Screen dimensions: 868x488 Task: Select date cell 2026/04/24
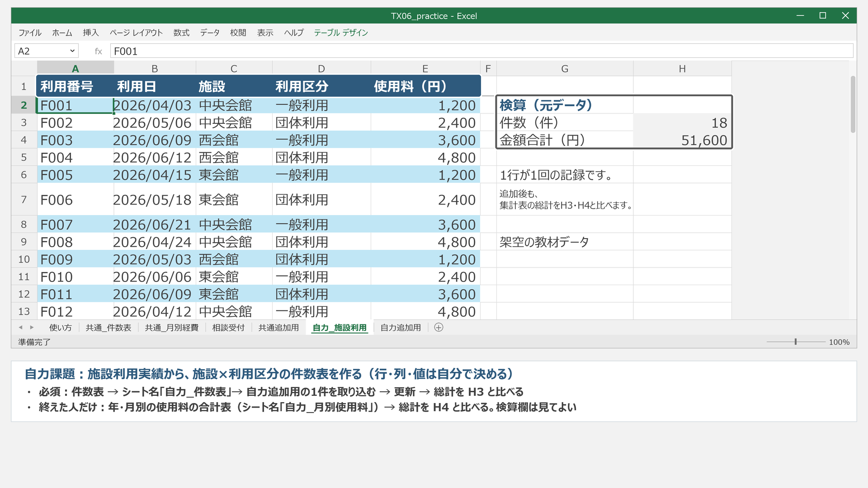pyautogui.click(x=155, y=242)
